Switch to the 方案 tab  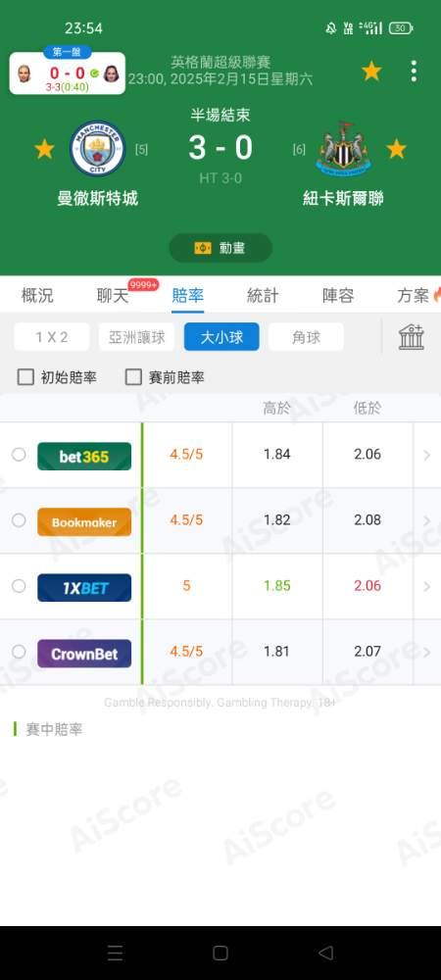click(413, 296)
